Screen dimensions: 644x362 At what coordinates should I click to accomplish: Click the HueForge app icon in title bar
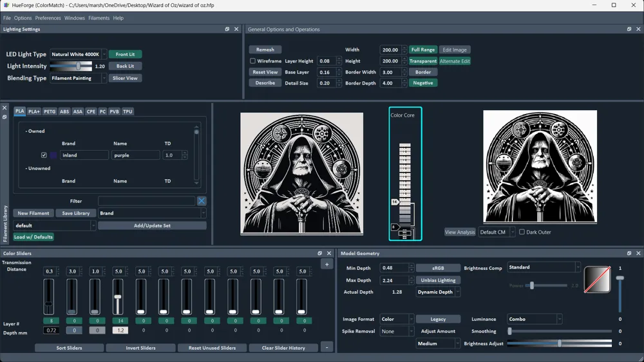click(x=6, y=5)
